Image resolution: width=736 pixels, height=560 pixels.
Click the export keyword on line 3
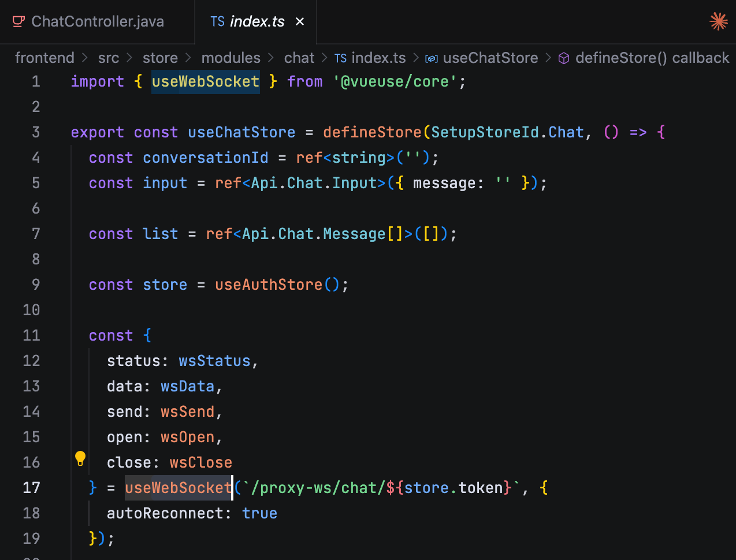click(98, 132)
